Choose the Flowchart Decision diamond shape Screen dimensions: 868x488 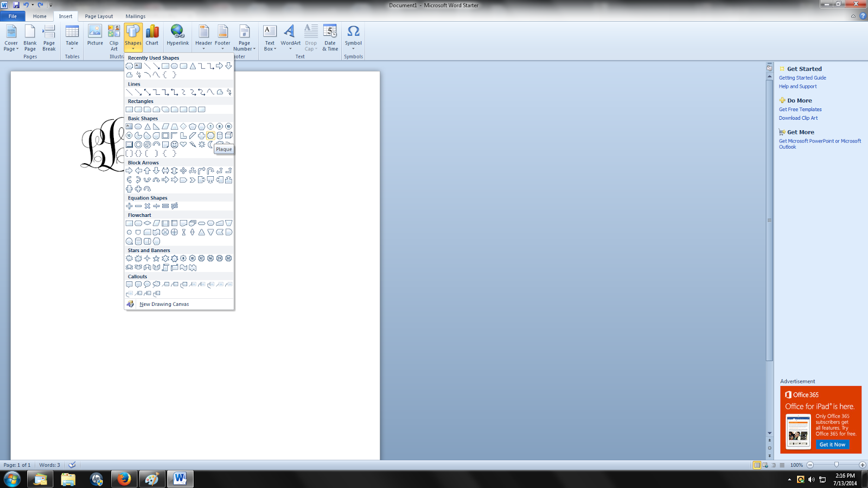[x=147, y=223]
